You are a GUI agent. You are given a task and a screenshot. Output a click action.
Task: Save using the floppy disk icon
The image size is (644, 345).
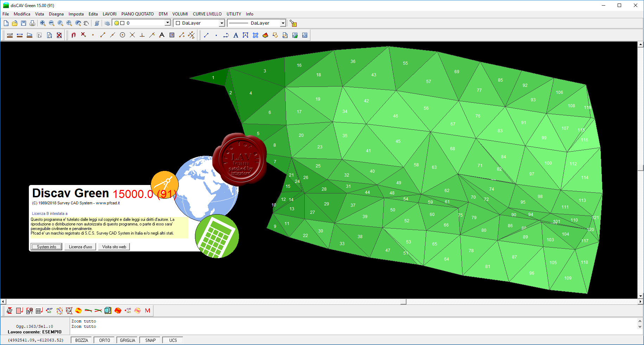24,23
